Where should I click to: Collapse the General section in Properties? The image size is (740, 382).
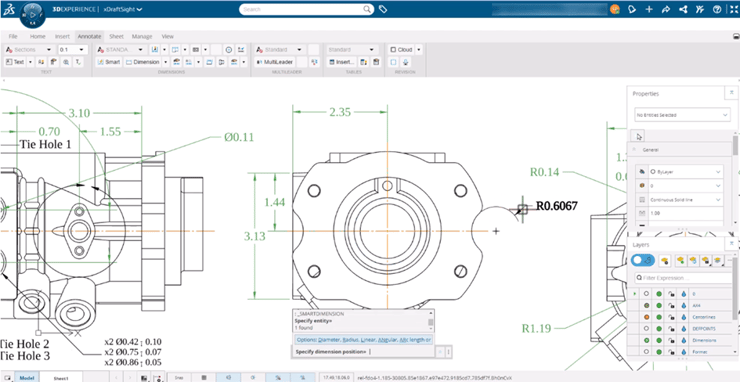634,149
